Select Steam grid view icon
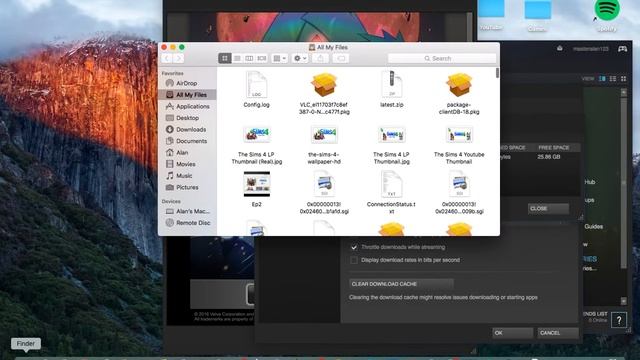The width and height of the screenshot is (640, 360). coord(623,78)
